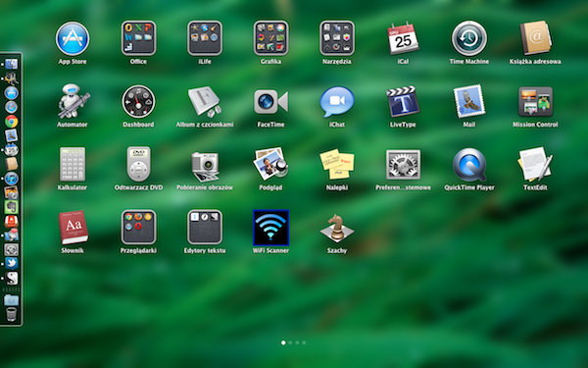Launch Kalkulator
The image size is (588, 368).
tap(73, 165)
